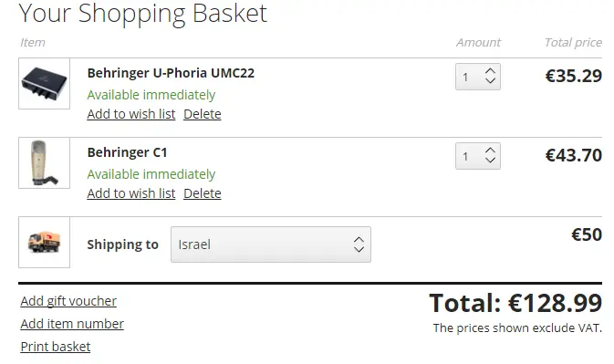Decrease Behringer C1 quantity with down arrow
Viewport: 614px width, 364px height.
[x=490, y=160]
